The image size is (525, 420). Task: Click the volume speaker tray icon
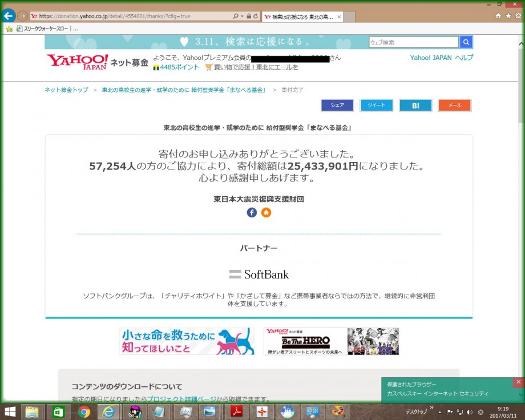tap(470, 412)
